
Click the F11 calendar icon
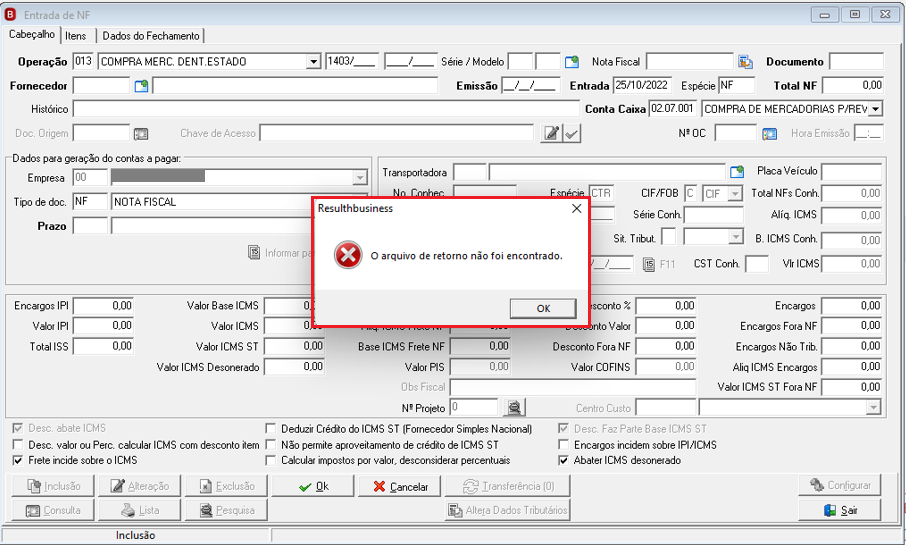[x=649, y=265]
